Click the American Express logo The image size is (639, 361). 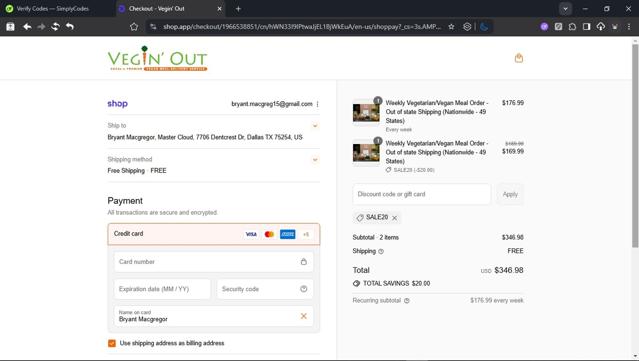tap(287, 234)
